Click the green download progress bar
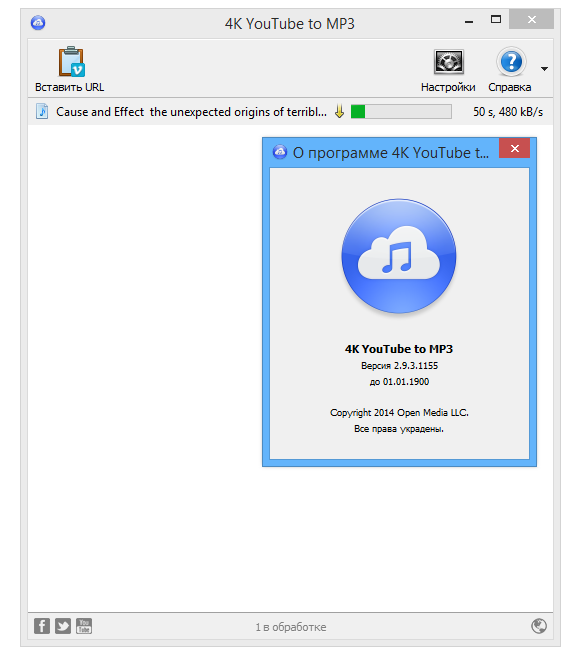Image resolution: width=579 pixels, height=666 pixels. point(401,112)
